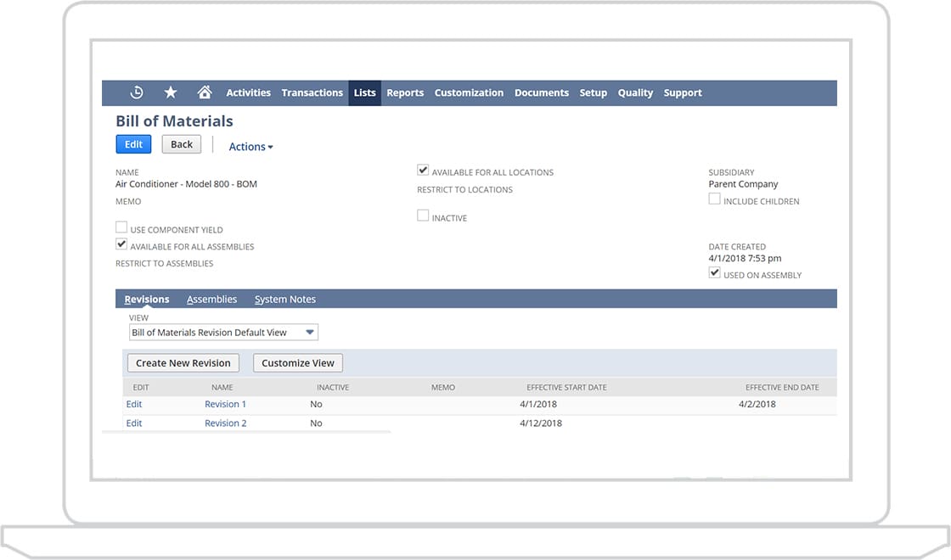951x560 pixels.
Task: Open the Revision 1 link
Action: 225,404
